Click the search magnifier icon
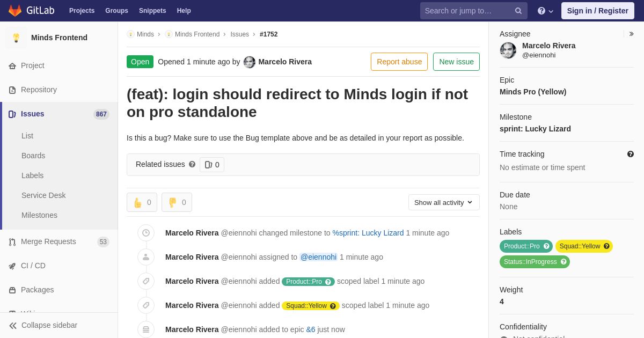This screenshot has height=338, width=644. [518, 11]
